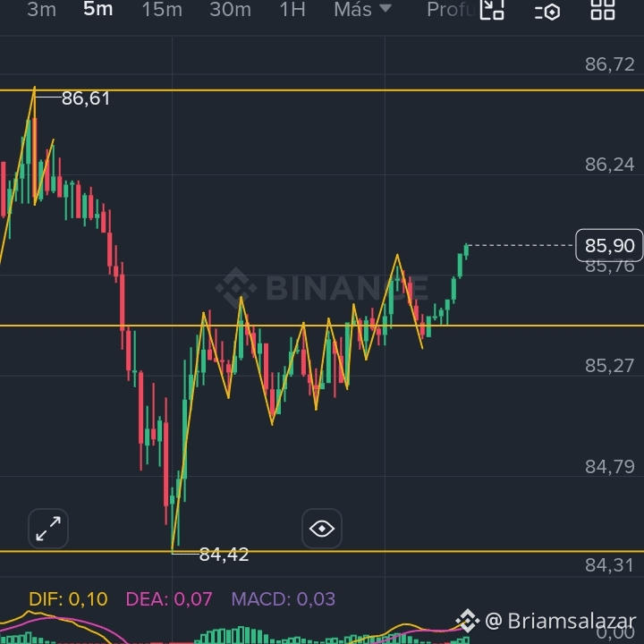Open chart indicator settings icon
Image resolution: width=644 pixels, height=644 pixels.
pyautogui.click(x=547, y=12)
